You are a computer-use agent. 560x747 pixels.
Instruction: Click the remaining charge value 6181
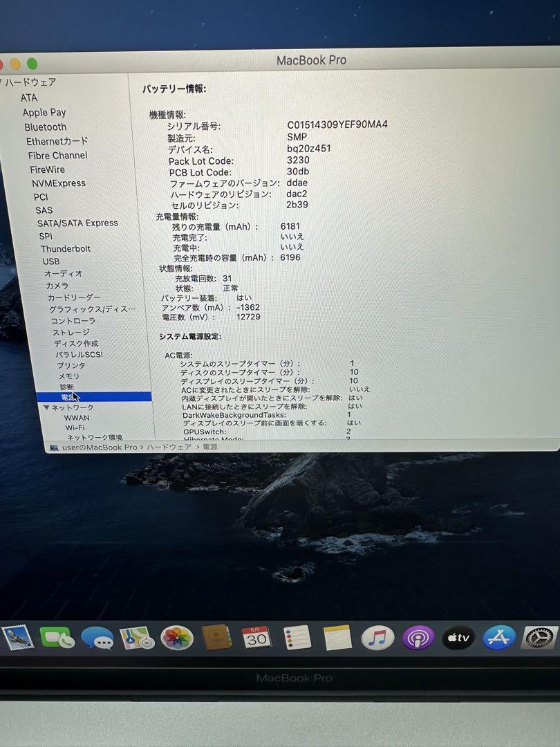click(x=290, y=226)
